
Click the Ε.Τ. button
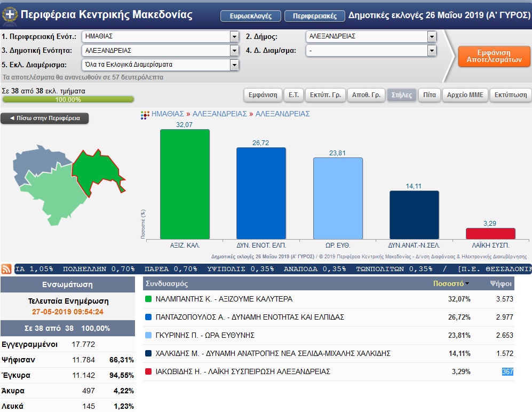(x=293, y=95)
